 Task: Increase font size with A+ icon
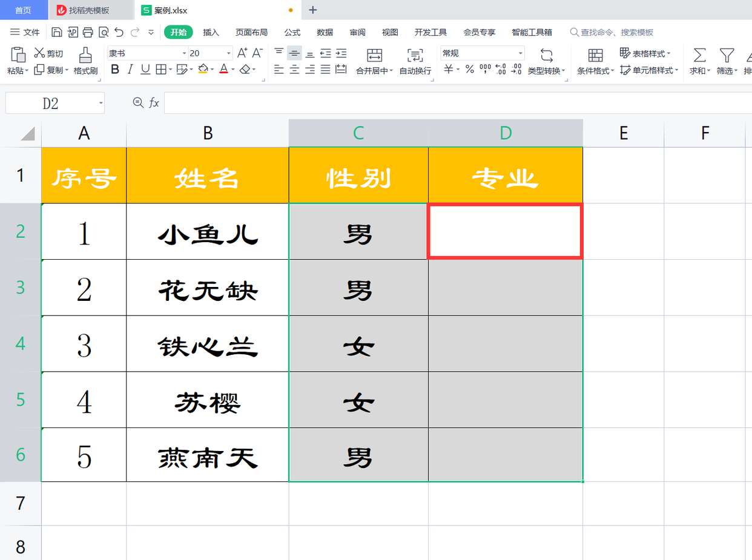pos(242,53)
